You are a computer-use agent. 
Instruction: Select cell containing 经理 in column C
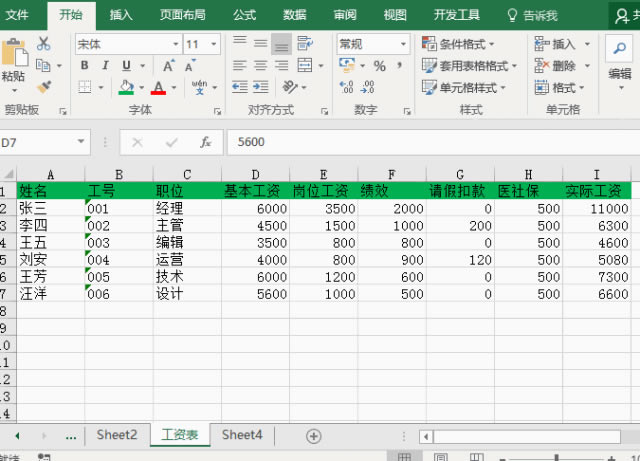[x=170, y=209]
